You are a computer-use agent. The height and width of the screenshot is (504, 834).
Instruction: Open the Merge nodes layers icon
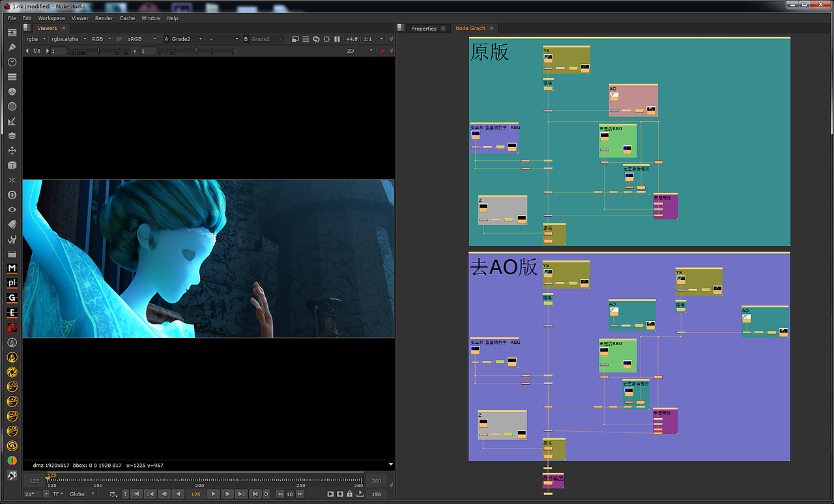(x=12, y=136)
